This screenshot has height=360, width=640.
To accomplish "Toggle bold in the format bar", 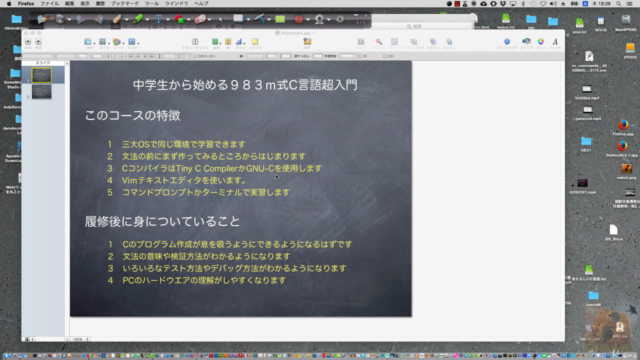I will 109,56.
